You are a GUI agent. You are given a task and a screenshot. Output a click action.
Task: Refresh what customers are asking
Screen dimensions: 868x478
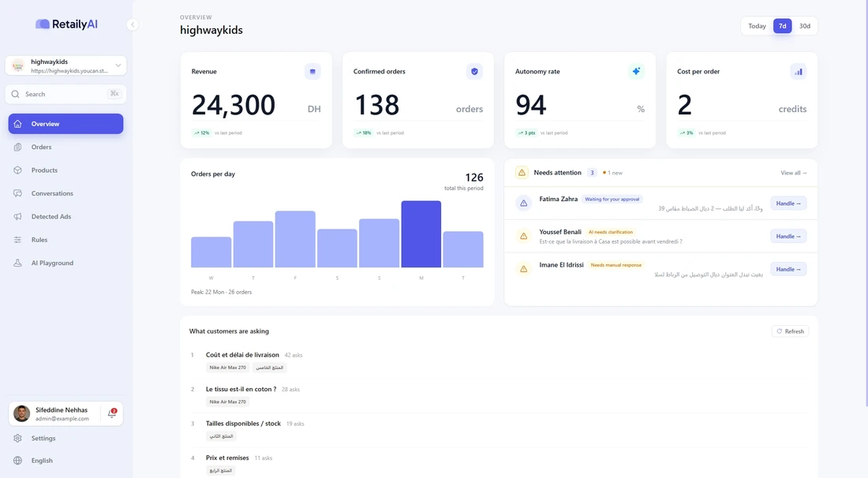[x=790, y=331]
